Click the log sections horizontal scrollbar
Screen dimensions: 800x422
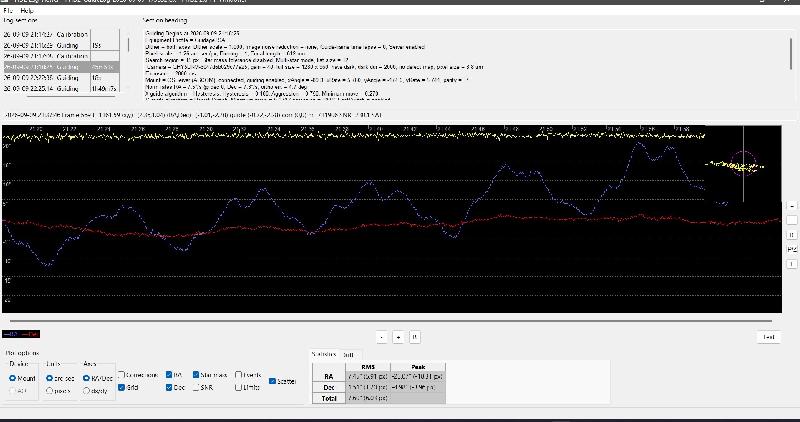tap(71, 95)
